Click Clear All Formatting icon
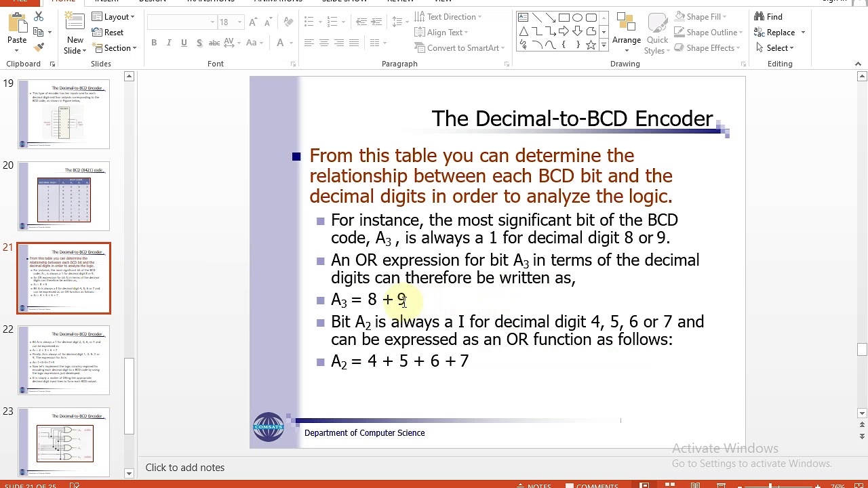This screenshot has height=488, width=868. pyautogui.click(x=288, y=22)
